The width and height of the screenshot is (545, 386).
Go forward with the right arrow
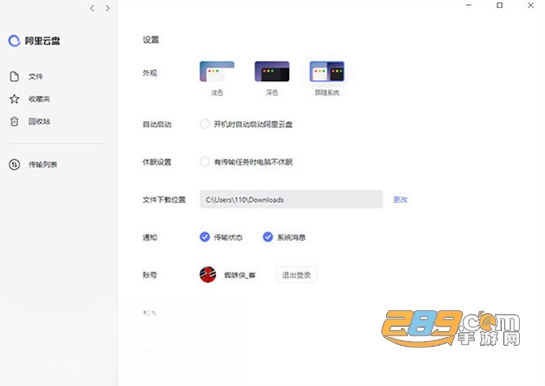tap(108, 8)
